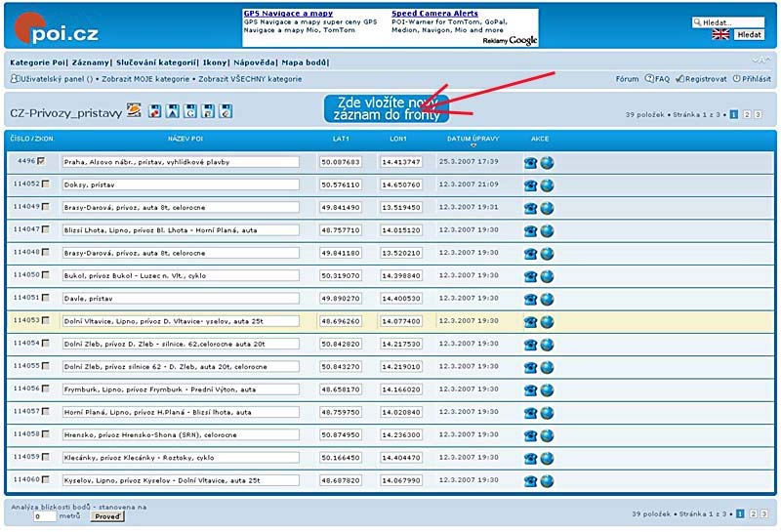The width and height of the screenshot is (781, 532).
Task: Tick the checkbox for record 114052
Action: point(46,184)
